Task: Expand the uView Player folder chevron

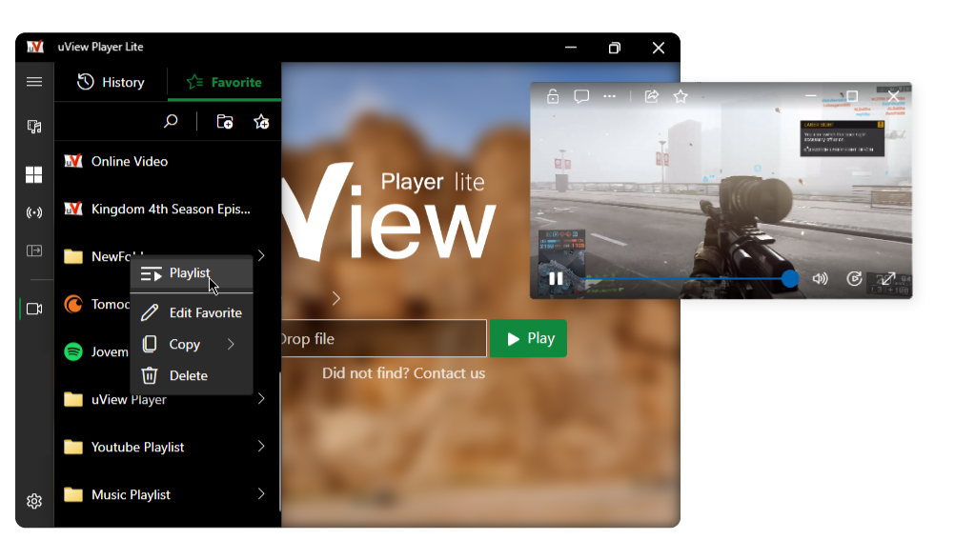Action: (261, 399)
